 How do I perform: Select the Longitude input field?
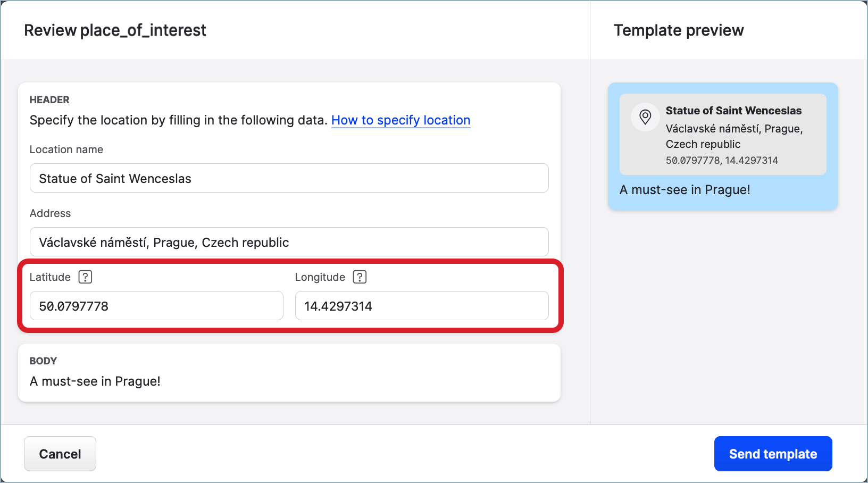coord(421,306)
